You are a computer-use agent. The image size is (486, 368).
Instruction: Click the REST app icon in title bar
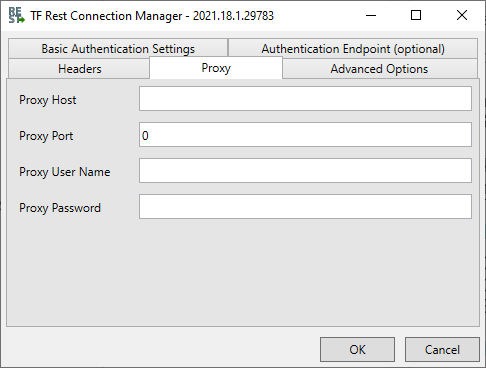pyautogui.click(x=16, y=16)
